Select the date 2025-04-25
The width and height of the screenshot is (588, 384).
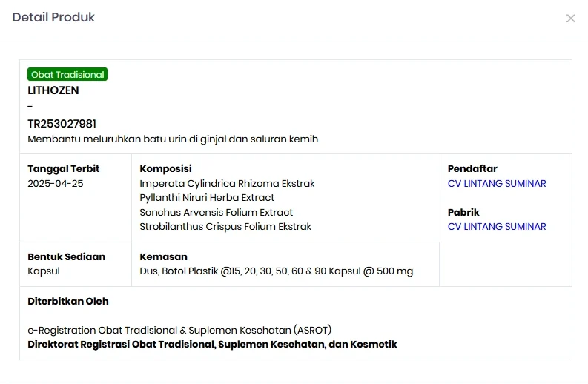click(56, 184)
